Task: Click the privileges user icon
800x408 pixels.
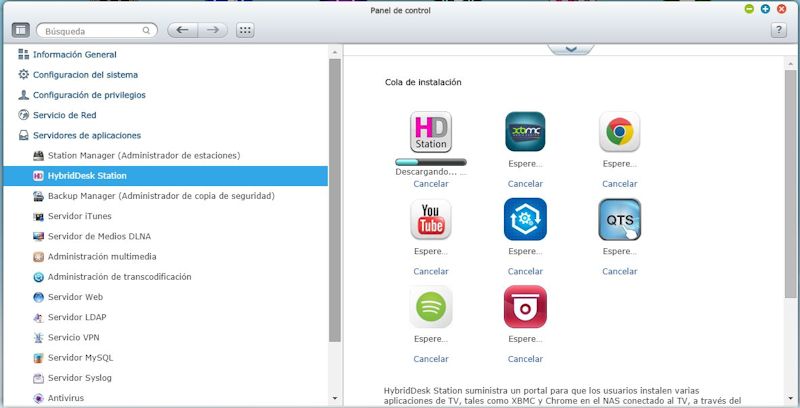Action: click(x=23, y=95)
